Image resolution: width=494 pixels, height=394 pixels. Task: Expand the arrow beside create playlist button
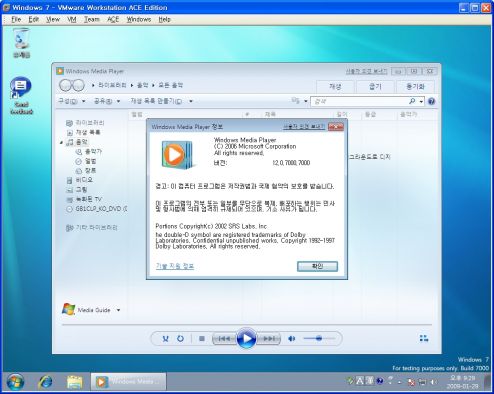tap(191, 101)
